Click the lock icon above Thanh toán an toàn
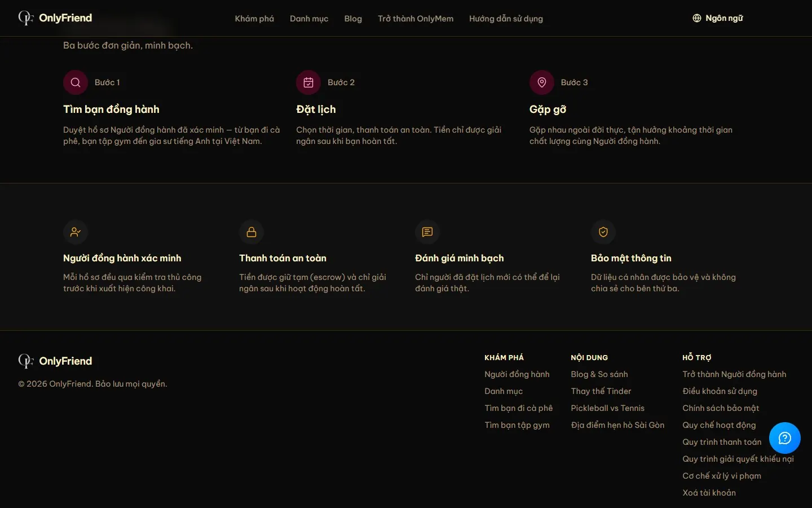This screenshot has width=812, height=508. click(251, 232)
